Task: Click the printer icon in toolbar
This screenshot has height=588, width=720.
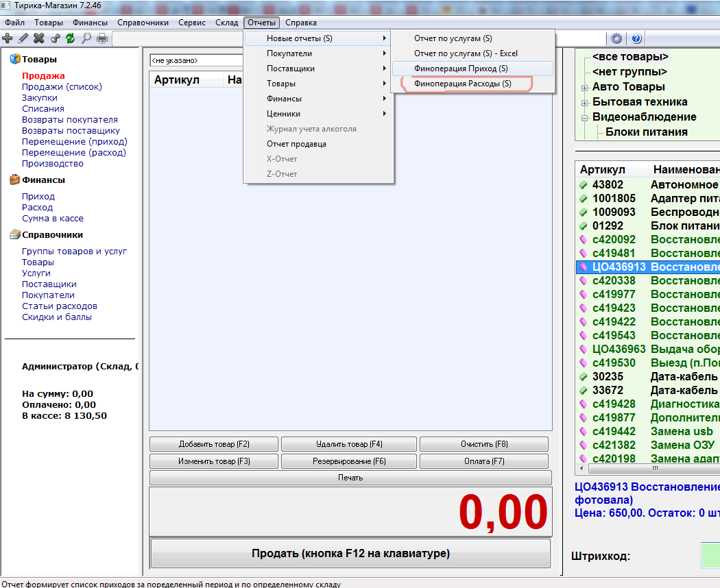Action: pyautogui.click(x=102, y=38)
